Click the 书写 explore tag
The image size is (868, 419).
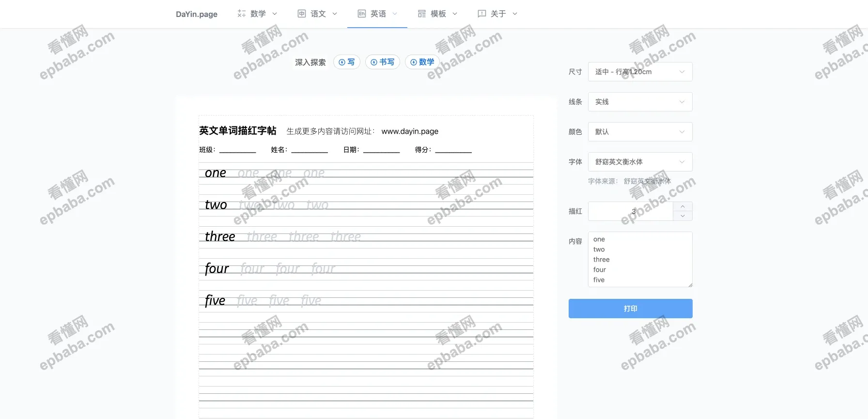(383, 62)
